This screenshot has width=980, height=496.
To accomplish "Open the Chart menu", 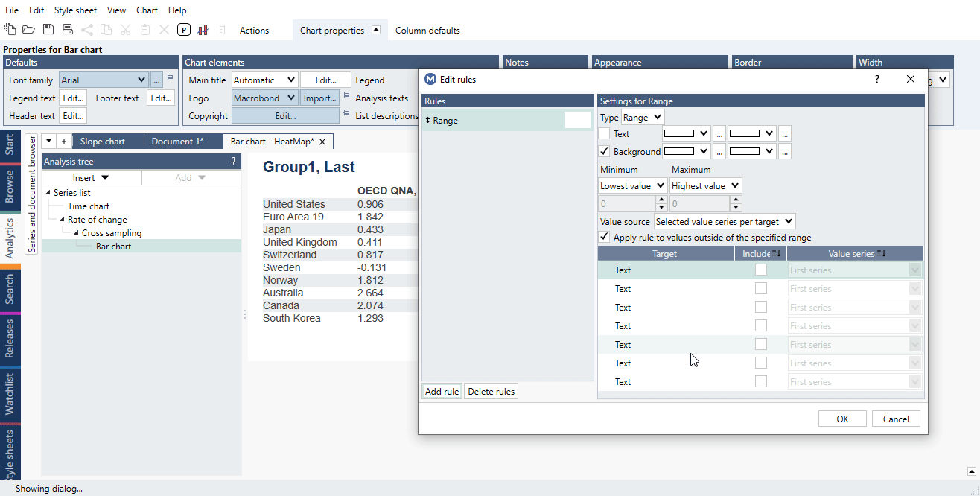I will 147,10.
